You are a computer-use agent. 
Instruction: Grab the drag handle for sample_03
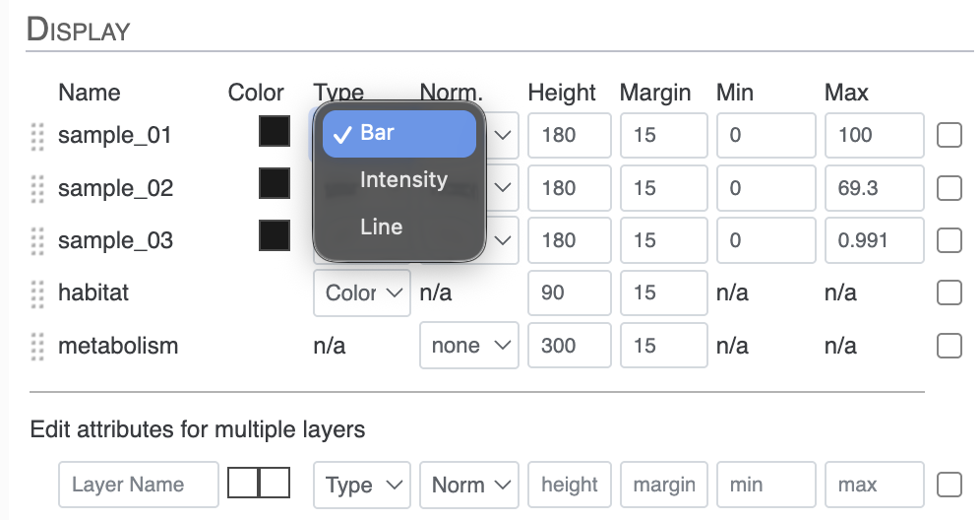[38, 241]
